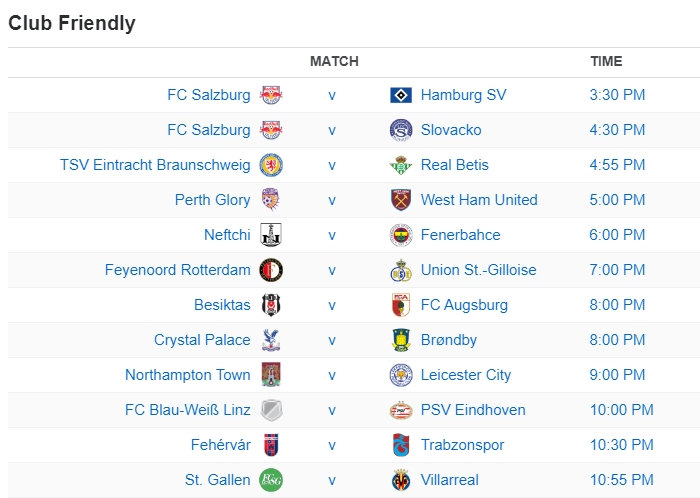Screen dimensions: 700x498
Task: Click the Besiktas club crest
Action: pyautogui.click(x=271, y=305)
